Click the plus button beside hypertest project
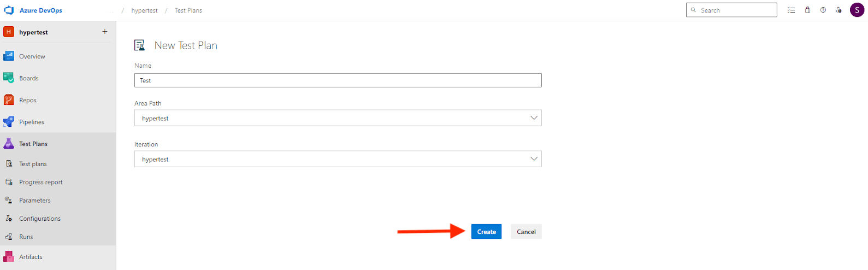Viewport: 868px width, 270px height. (105, 32)
